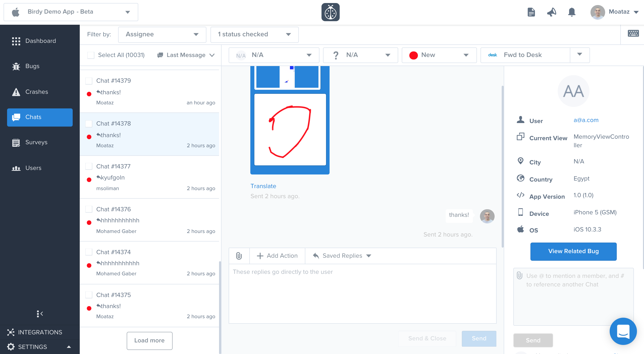Viewport: 644px width, 354px height.
Task: Open the Assignee filter dropdown
Action: coord(162,35)
